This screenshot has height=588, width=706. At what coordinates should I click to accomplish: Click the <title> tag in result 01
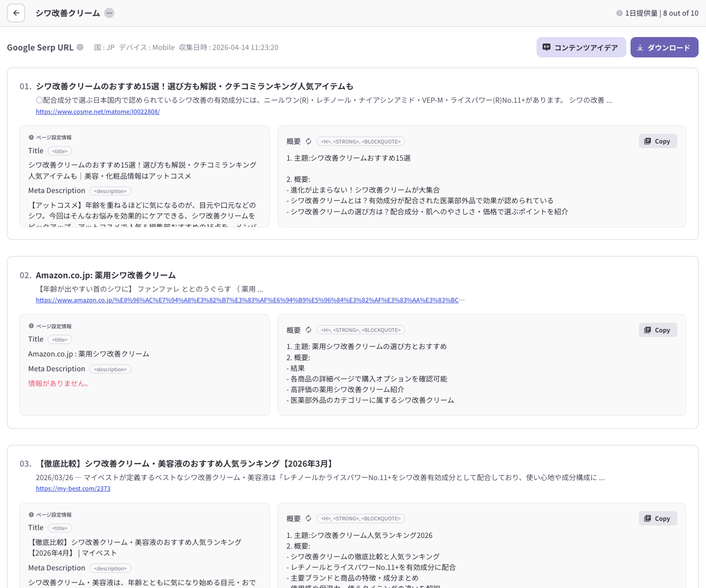pyautogui.click(x=60, y=151)
